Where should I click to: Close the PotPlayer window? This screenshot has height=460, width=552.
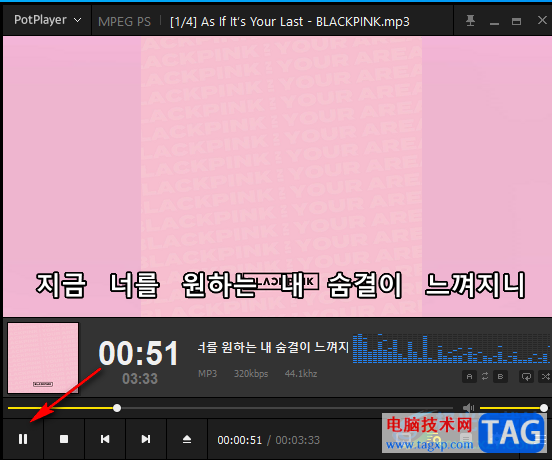tap(542, 20)
